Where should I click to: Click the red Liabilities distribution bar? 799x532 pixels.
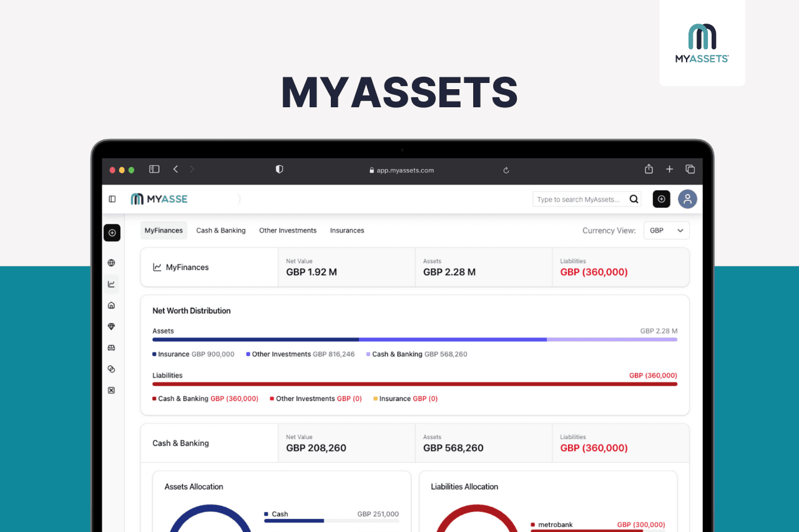click(414, 384)
